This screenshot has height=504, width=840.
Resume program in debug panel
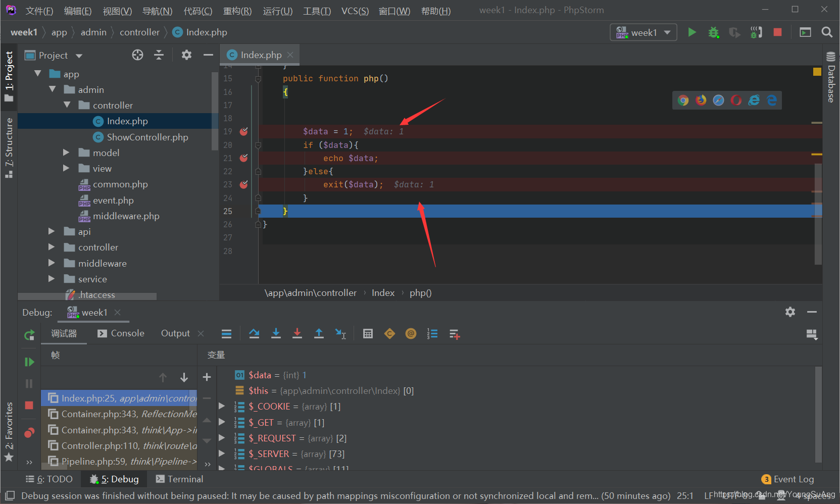click(x=29, y=362)
